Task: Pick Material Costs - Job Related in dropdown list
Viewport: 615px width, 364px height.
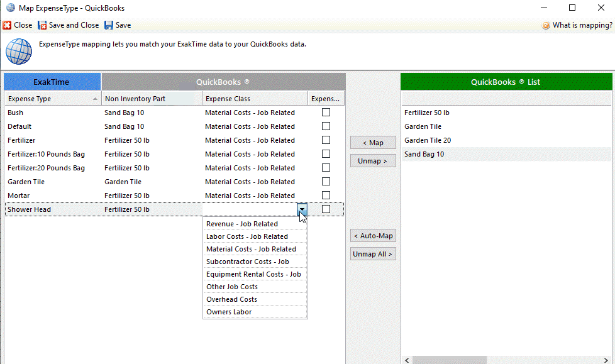Action: 255,249
